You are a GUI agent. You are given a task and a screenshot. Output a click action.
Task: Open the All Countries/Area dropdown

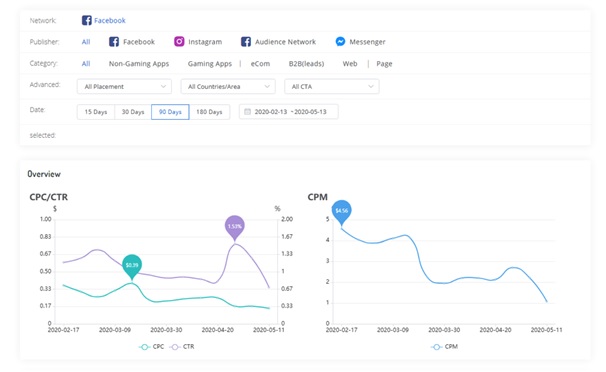coord(228,87)
